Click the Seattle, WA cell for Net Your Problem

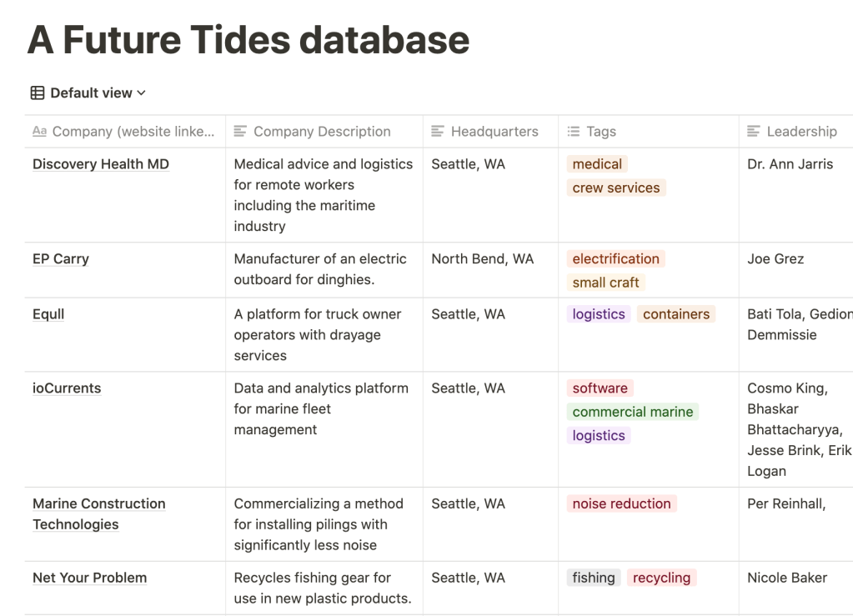pos(468,578)
